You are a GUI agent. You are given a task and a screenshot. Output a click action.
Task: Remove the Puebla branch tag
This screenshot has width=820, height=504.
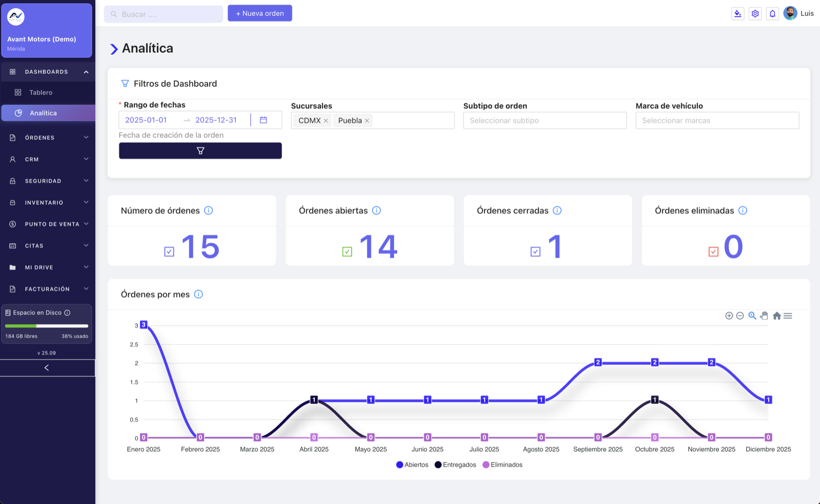point(367,121)
